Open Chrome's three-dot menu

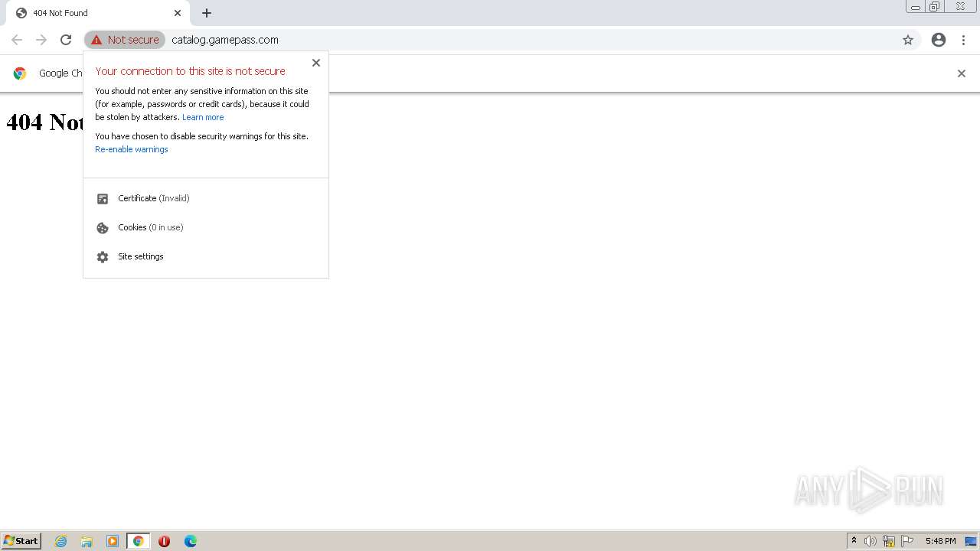pos(963,40)
